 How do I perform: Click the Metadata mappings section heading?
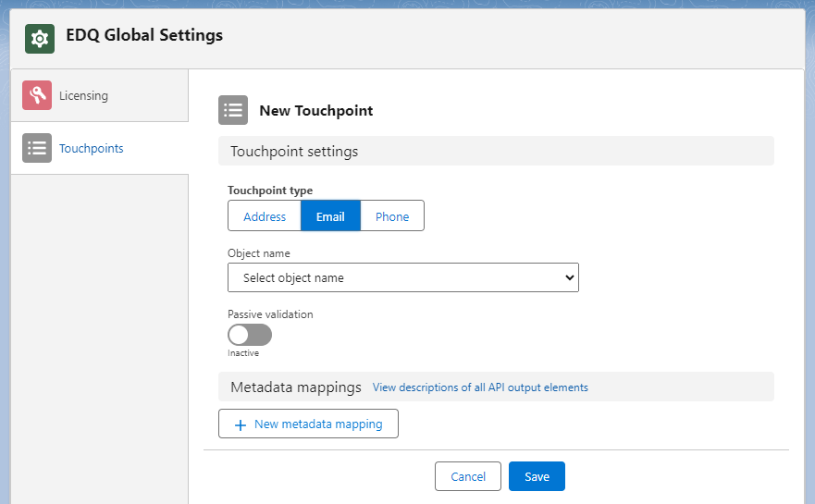(296, 387)
